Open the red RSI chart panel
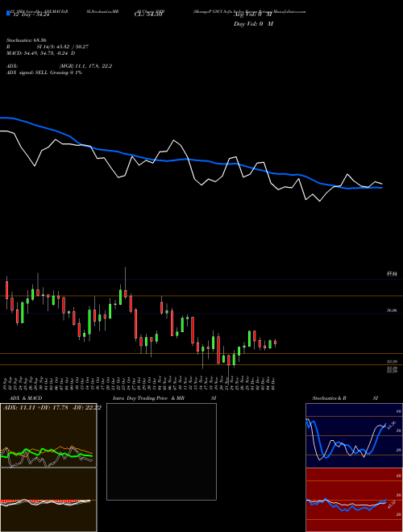This screenshot has height=532, width=403. point(354,500)
